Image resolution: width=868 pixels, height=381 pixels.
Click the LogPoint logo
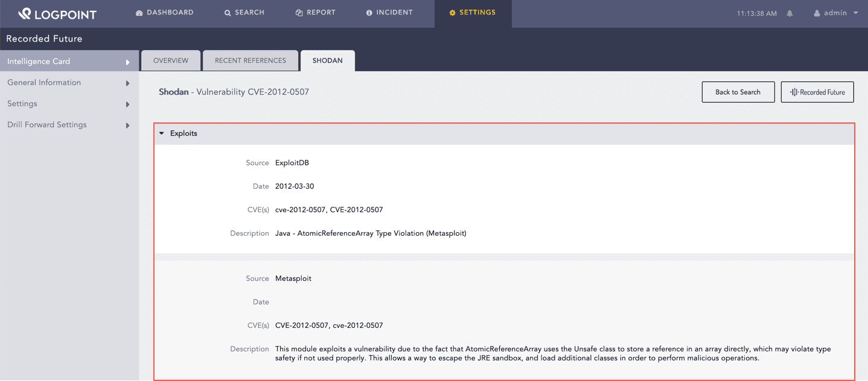tap(57, 13)
